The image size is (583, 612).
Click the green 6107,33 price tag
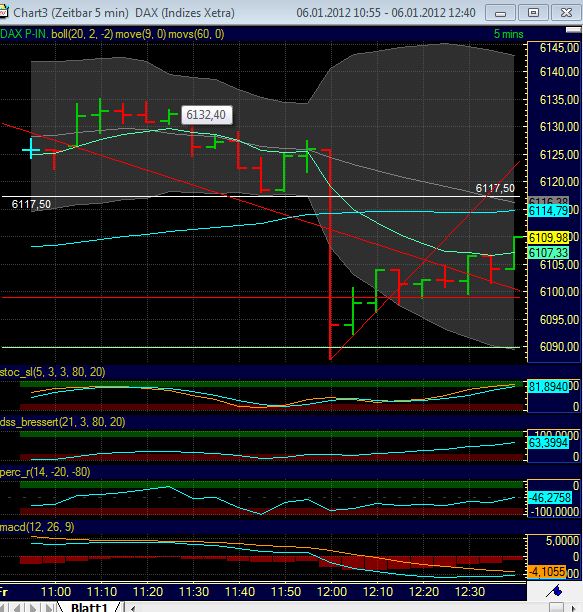point(548,253)
